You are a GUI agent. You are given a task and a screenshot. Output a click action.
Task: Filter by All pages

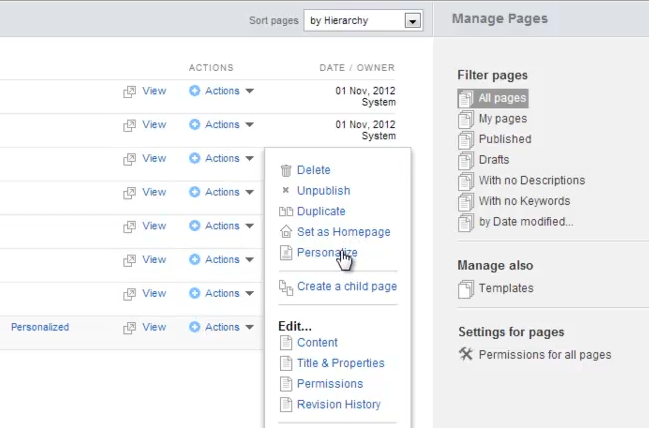coord(502,98)
